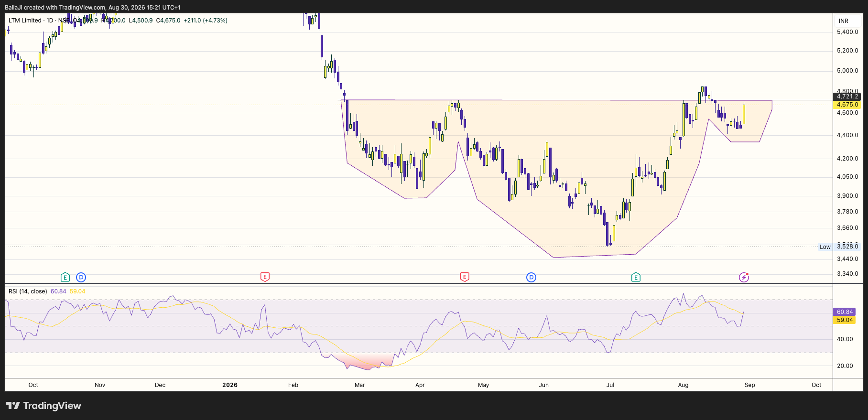868x420 pixels.
Task: Click the RSI (14, close) indicator legend
Action: tap(28, 291)
